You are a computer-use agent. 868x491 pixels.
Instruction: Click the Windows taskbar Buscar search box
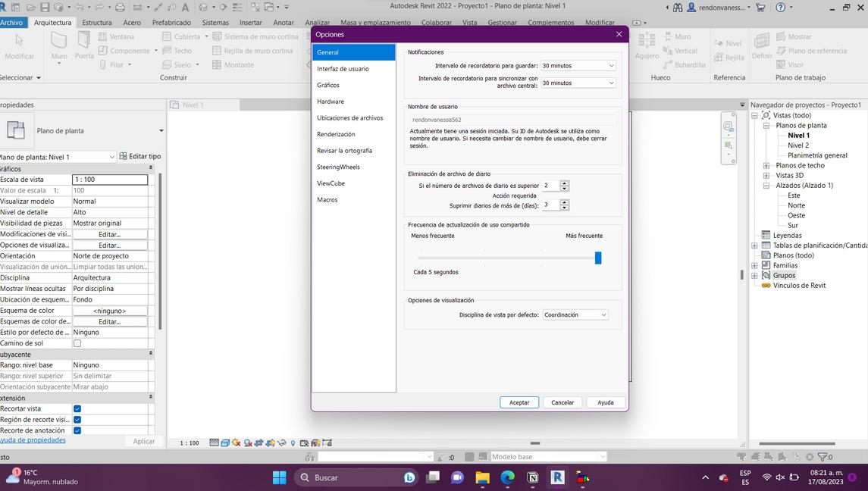[x=356, y=477]
